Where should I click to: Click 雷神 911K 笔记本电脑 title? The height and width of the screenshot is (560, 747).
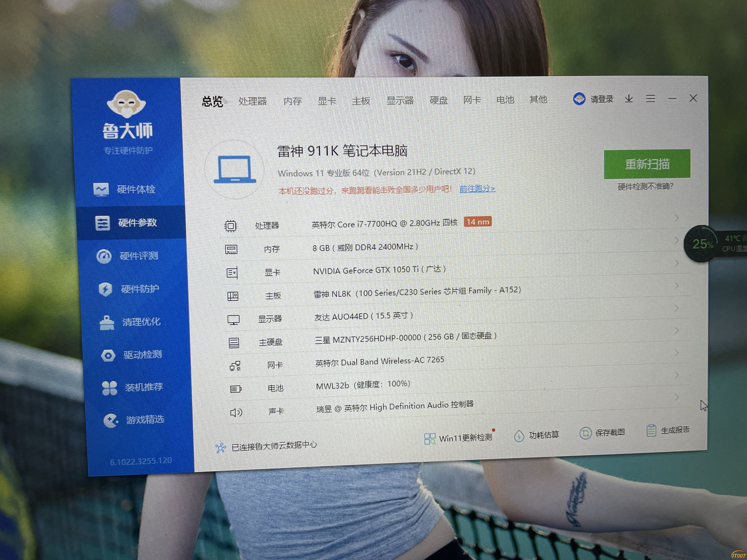coord(342,151)
